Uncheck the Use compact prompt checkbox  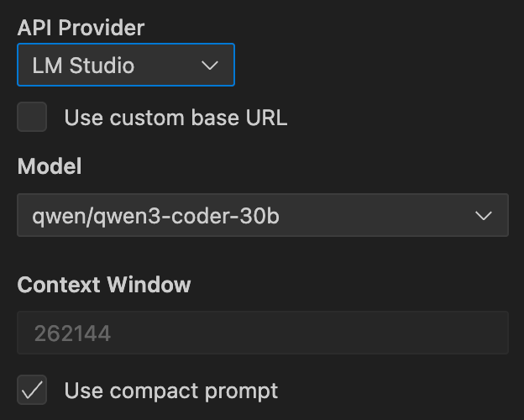[33, 391]
